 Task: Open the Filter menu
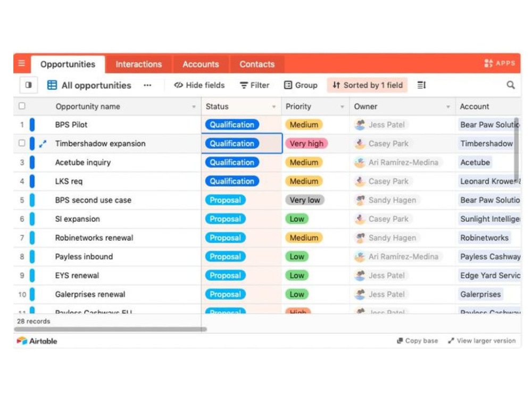coord(254,85)
